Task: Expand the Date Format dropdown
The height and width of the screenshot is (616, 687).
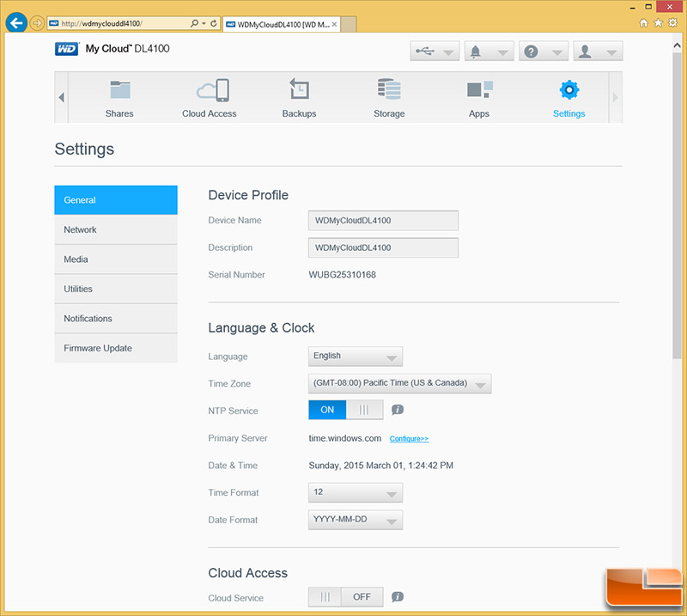Action: [x=356, y=520]
